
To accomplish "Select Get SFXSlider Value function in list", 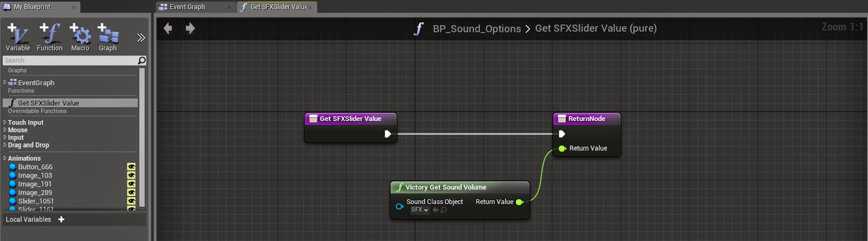I will [70, 103].
